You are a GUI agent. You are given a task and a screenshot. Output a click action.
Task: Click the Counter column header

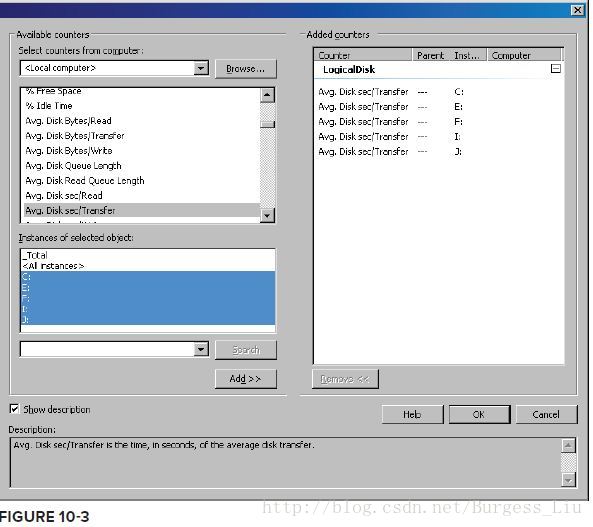pos(363,55)
